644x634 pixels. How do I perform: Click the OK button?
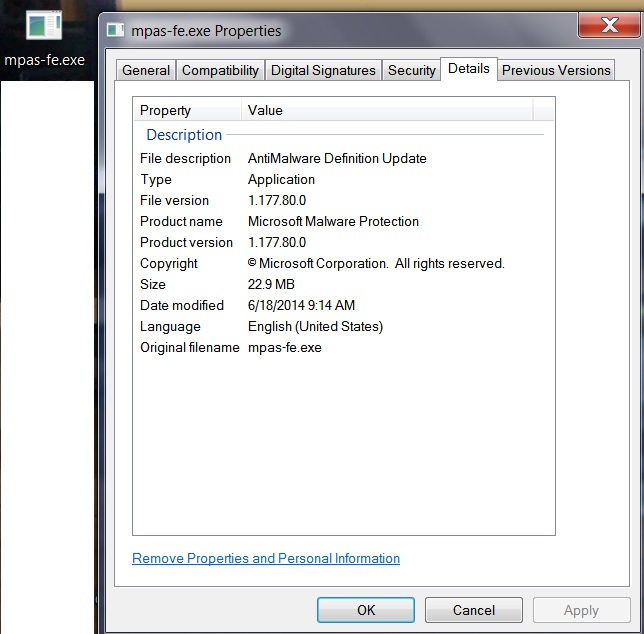point(366,610)
